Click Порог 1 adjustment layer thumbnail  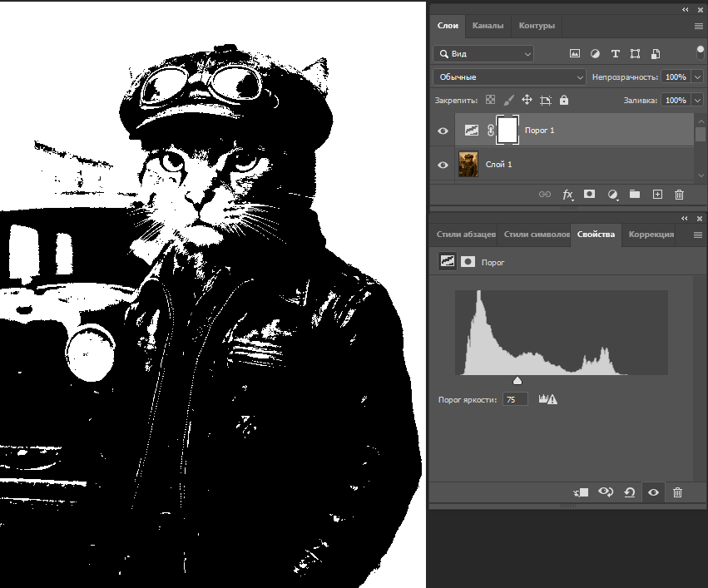(472, 131)
